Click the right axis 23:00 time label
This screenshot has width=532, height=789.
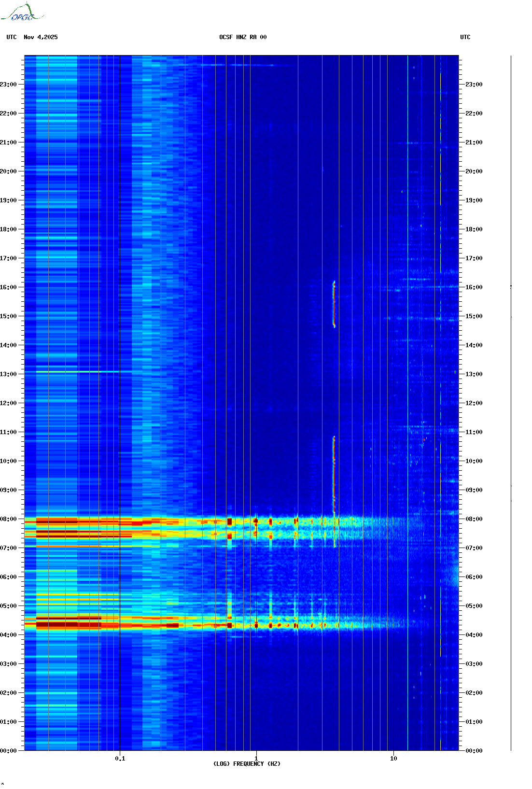[474, 85]
